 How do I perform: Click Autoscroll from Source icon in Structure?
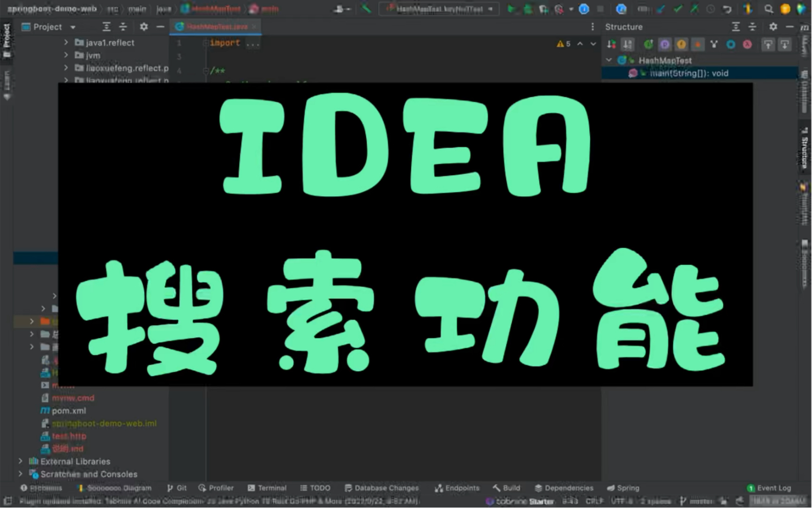click(x=785, y=45)
